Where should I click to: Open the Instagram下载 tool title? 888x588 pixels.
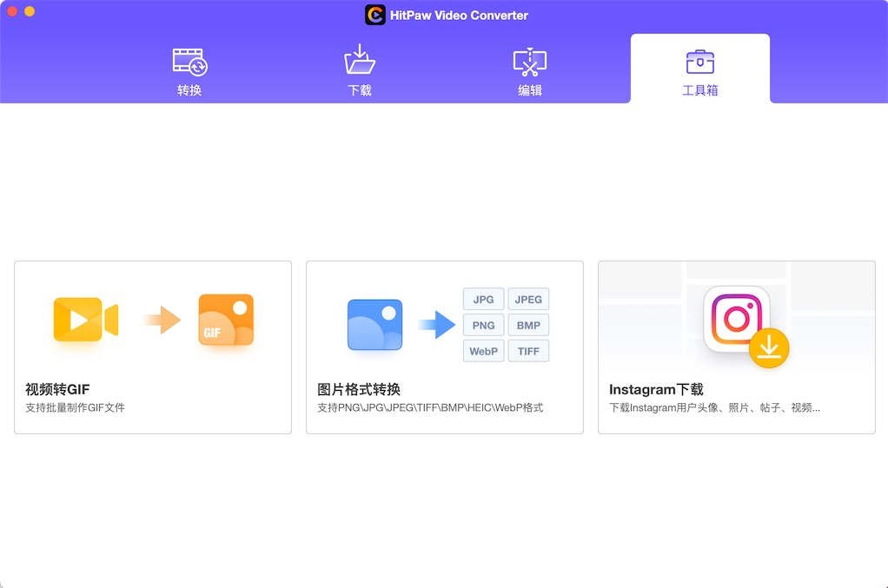pyautogui.click(x=656, y=389)
